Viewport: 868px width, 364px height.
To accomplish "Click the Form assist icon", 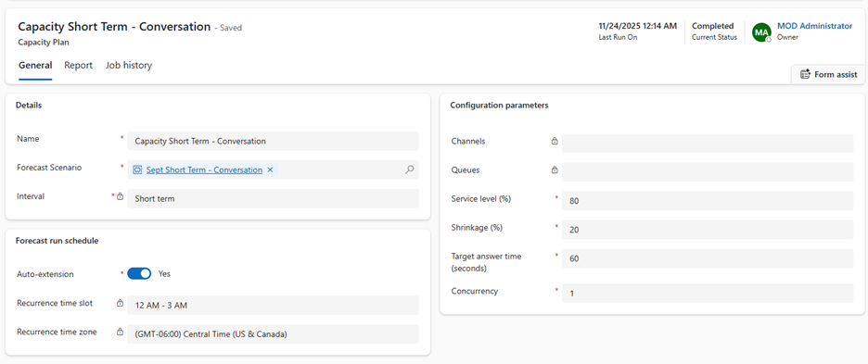I will pos(806,74).
